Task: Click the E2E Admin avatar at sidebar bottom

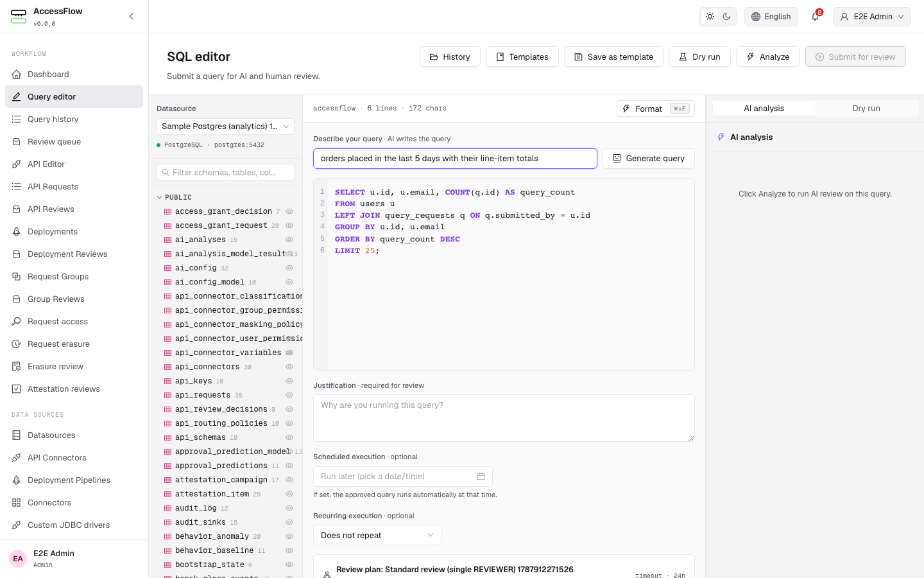Action: [x=18, y=559]
